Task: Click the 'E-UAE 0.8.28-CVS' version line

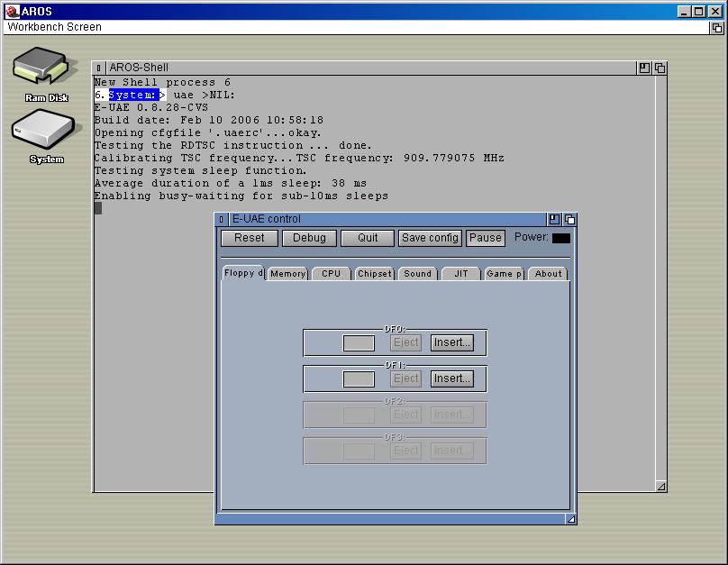Action: 151,108
